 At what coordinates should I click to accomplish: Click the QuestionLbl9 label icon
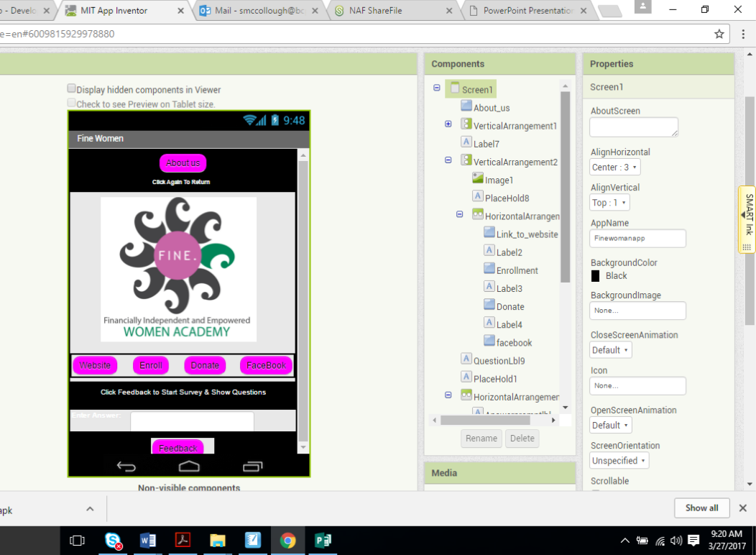coord(466,359)
